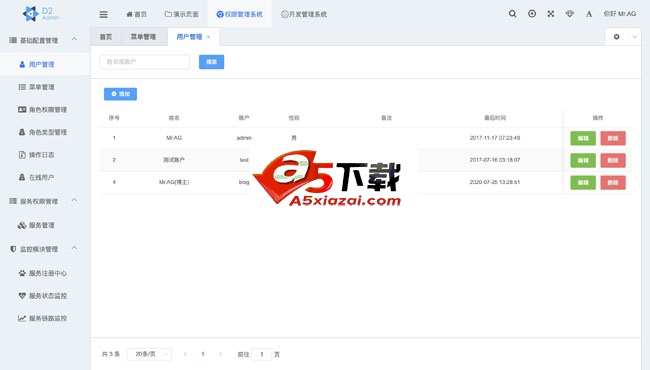Open 开发管理系统 in top navigation
650x370 pixels.
(304, 15)
